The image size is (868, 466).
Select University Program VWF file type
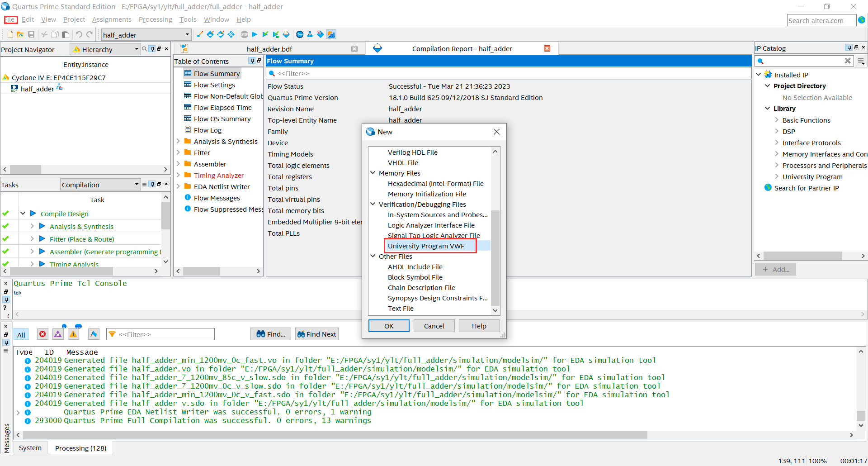(x=426, y=246)
